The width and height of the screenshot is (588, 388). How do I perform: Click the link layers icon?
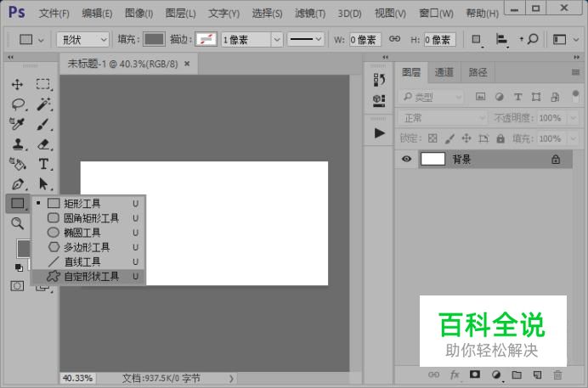(433, 374)
